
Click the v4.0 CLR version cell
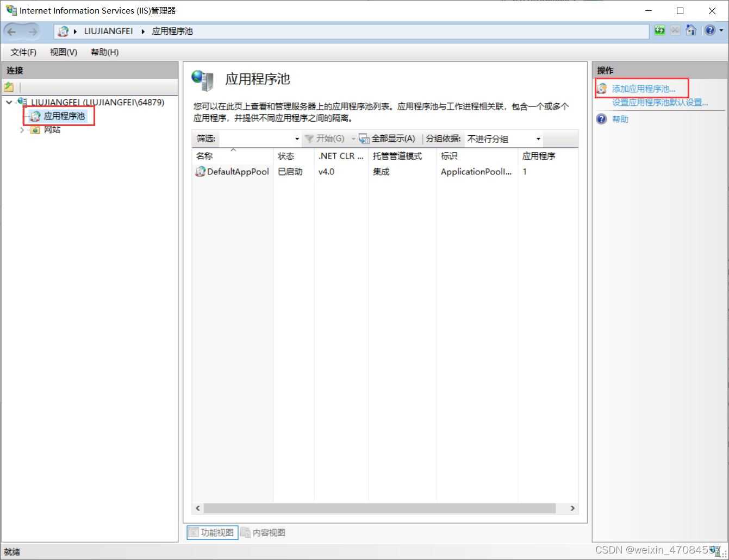326,172
